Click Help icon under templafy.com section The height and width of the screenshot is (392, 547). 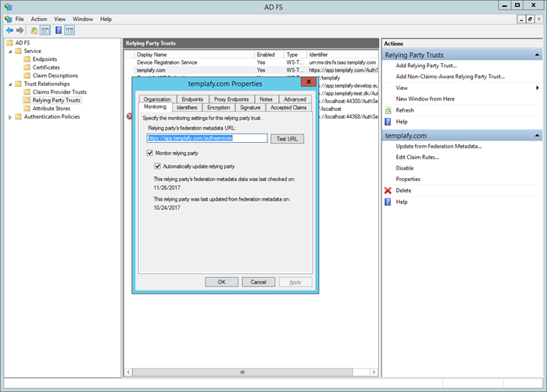point(388,202)
